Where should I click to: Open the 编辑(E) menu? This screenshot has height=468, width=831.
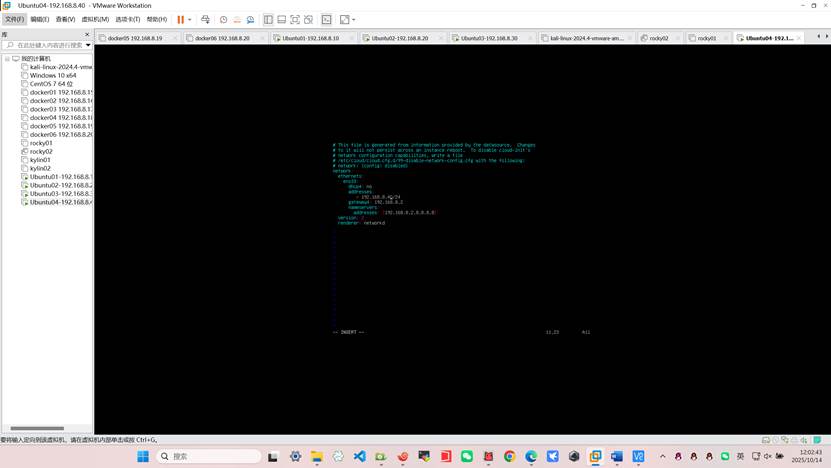tap(40, 20)
